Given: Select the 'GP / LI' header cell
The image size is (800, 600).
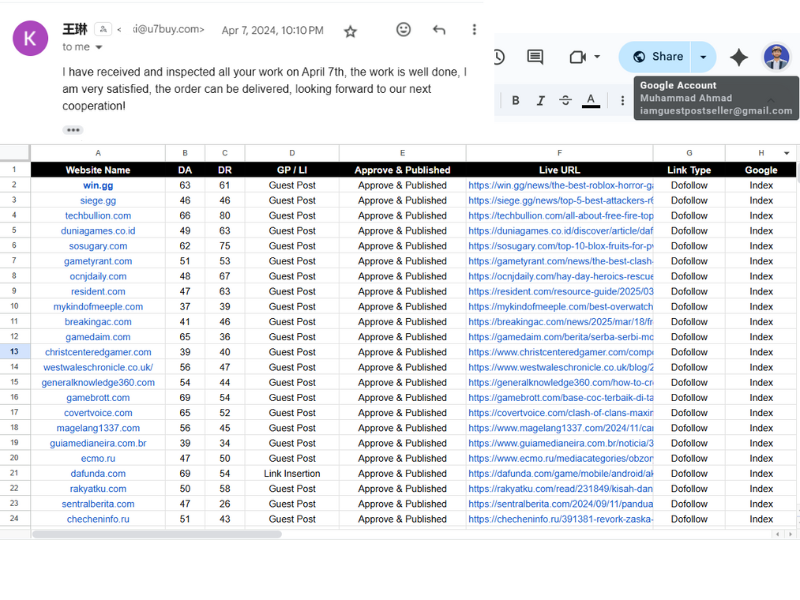Looking at the screenshot, I should [292, 170].
